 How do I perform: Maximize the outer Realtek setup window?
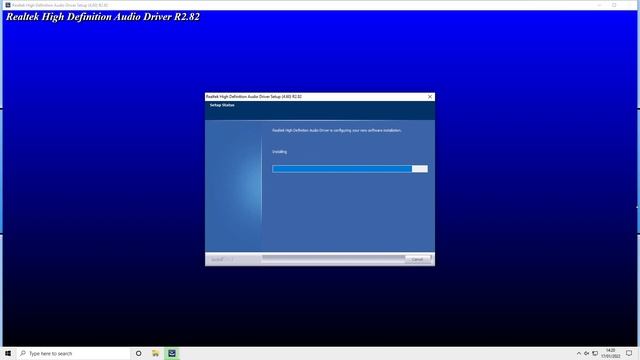click(614, 5)
